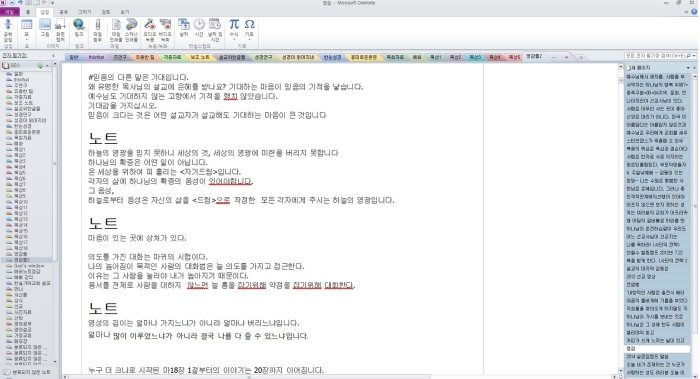Open the 새 페이지 new page dropdown arrow
This screenshot has height=379, width=700.
pos(688,68)
